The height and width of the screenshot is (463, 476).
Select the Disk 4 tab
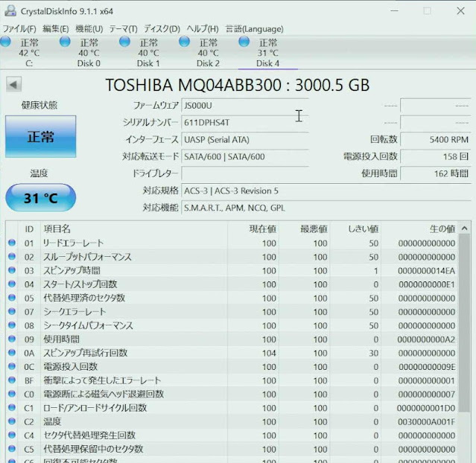pyautogui.click(x=267, y=53)
